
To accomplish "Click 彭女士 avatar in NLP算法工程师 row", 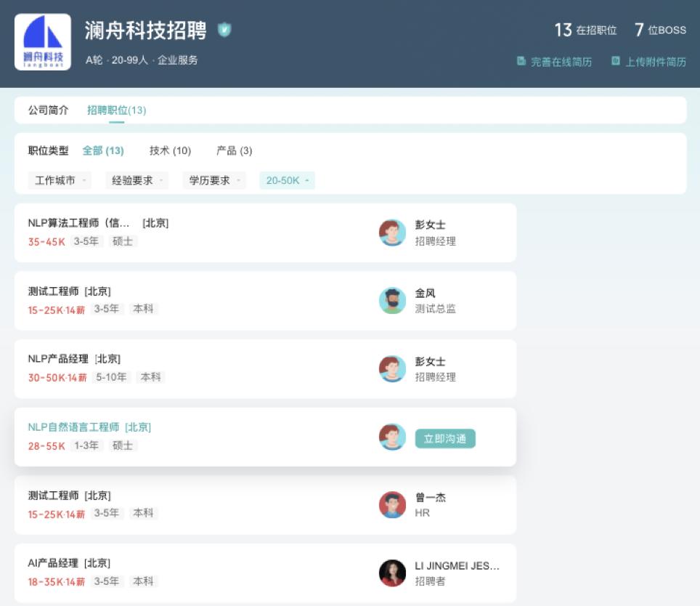I will click(x=392, y=233).
